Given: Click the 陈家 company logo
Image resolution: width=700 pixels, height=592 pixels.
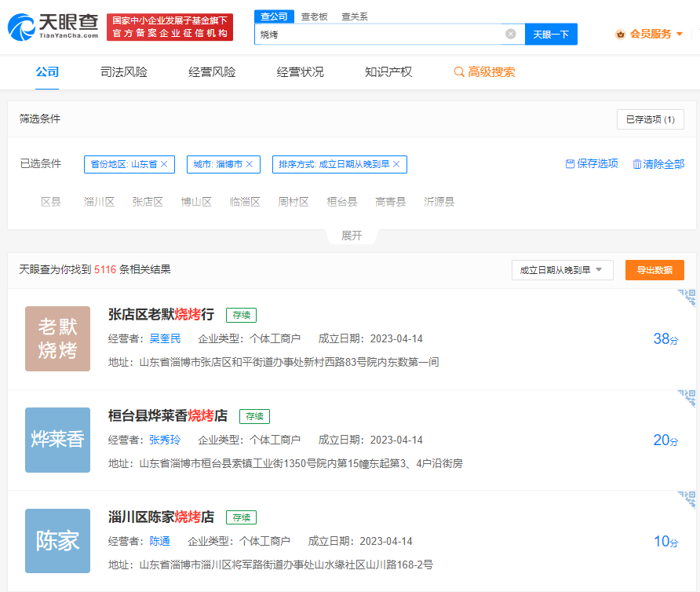Looking at the screenshot, I should pos(57,541).
